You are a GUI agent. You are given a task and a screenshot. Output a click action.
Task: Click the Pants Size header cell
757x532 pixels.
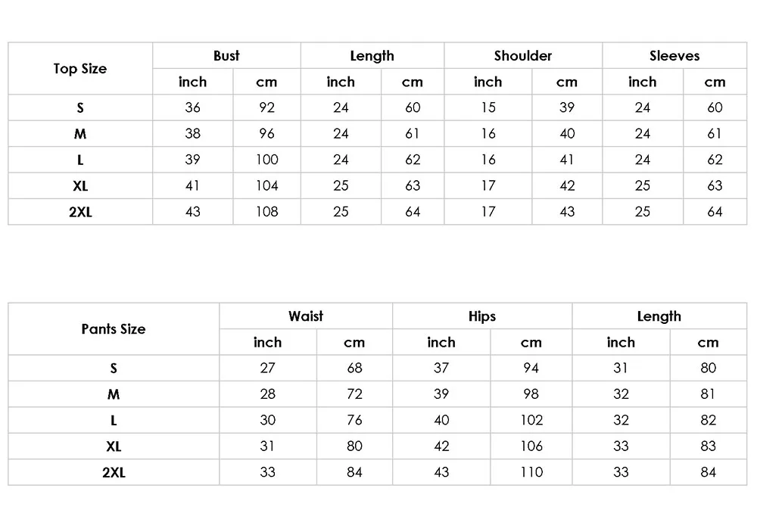(114, 329)
